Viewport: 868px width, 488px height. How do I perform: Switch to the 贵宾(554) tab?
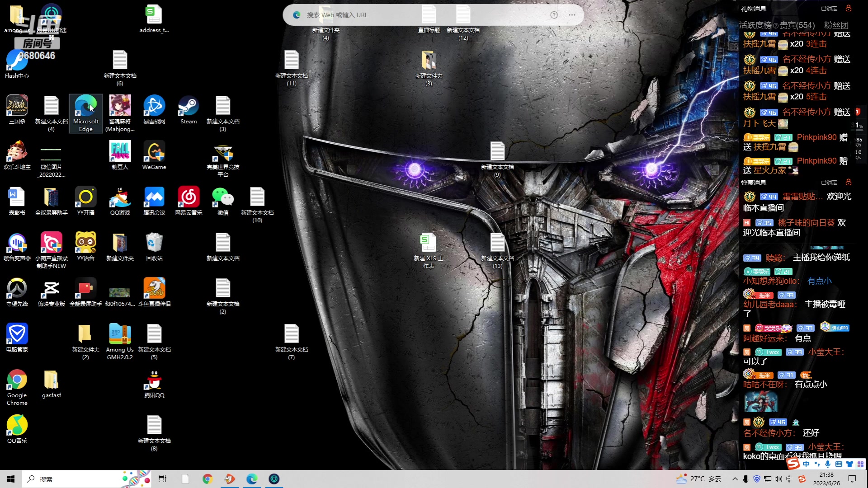(797, 25)
